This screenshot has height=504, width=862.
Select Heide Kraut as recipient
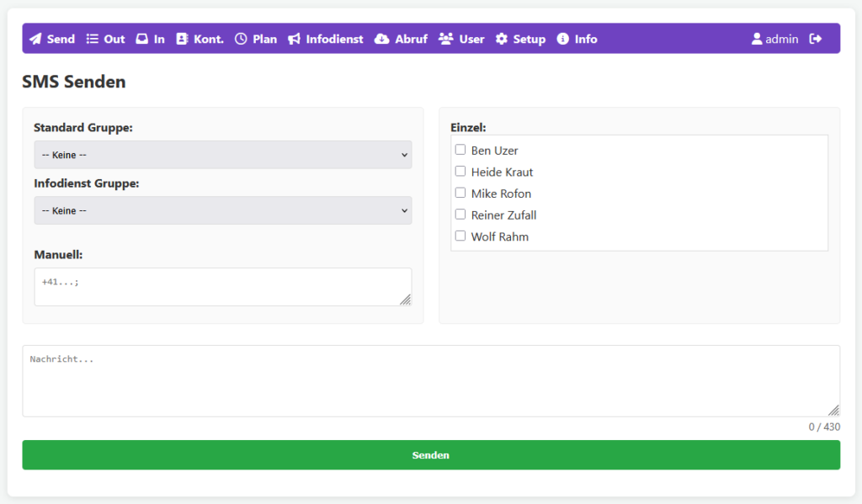(460, 172)
